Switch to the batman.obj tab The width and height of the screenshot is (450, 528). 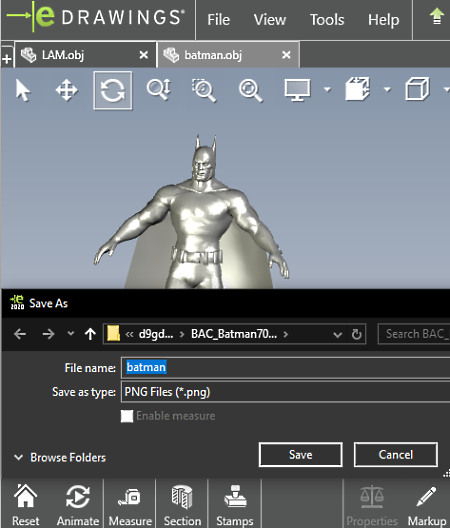coord(228,55)
